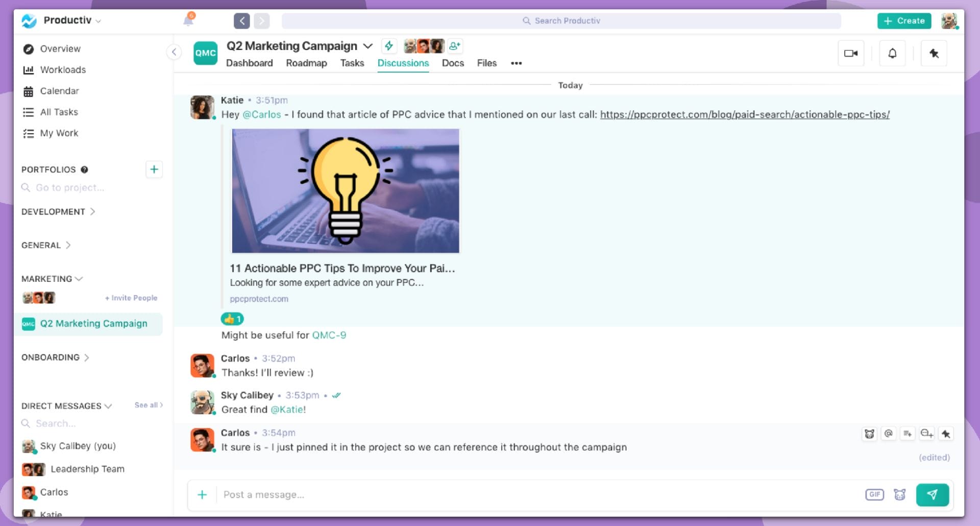Click the Post a message field

coord(536,494)
